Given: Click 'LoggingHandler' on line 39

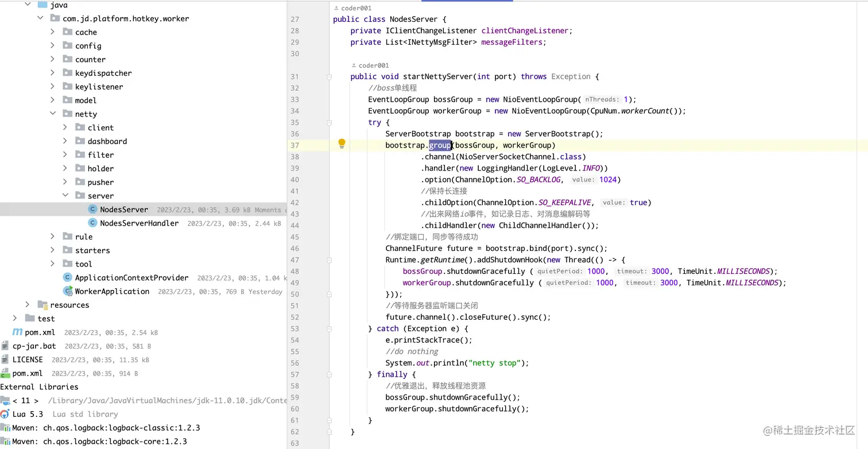Looking at the screenshot, I should coord(507,168).
